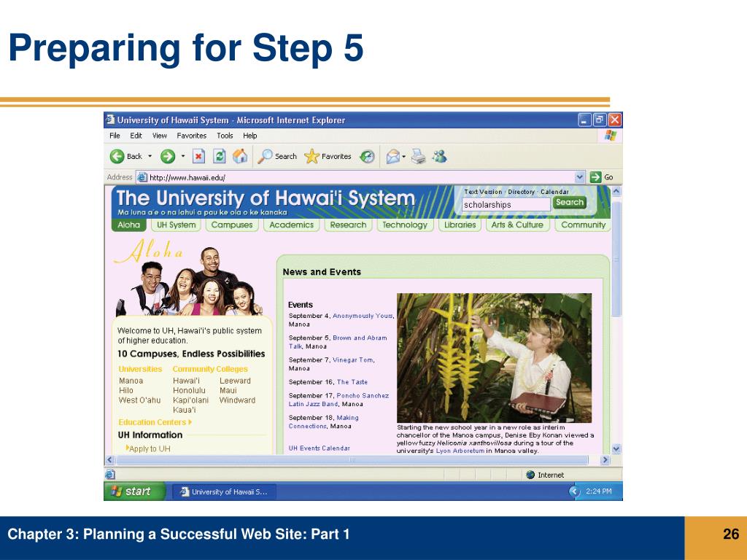
Task: Open the Lyon Arboretum link
Action: tap(460, 451)
